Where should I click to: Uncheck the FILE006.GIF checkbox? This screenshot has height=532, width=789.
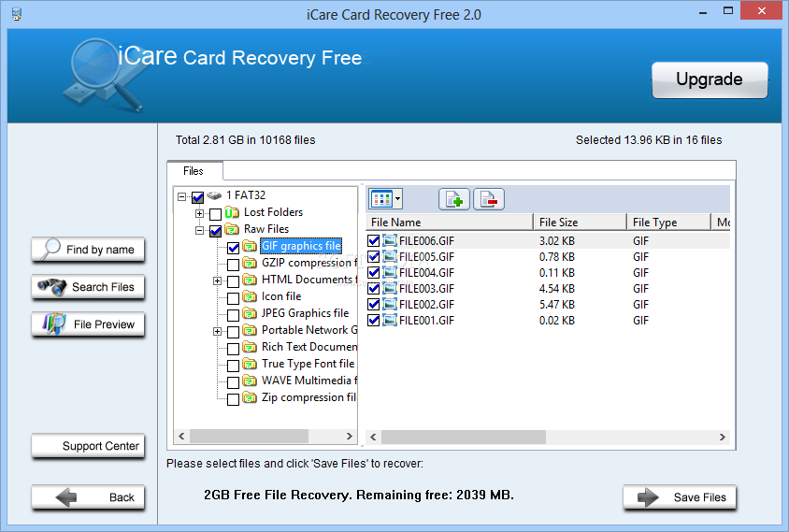(373, 240)
